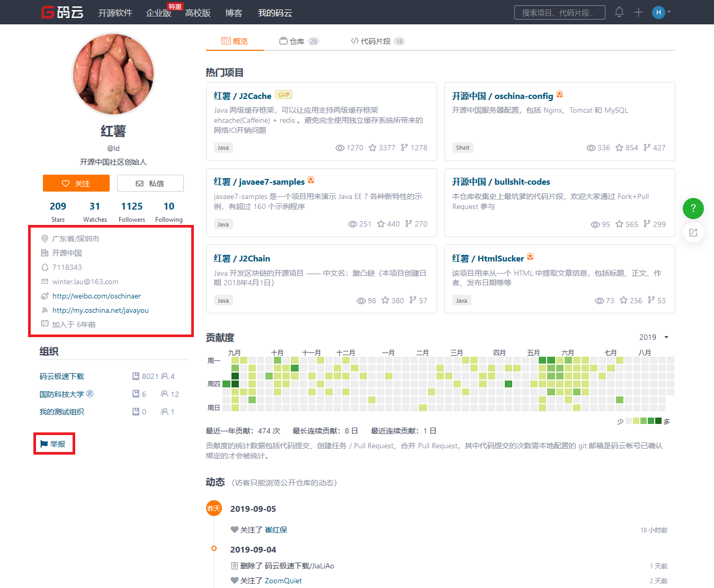The width and height of the screenshot is (714, 588).
Task: Open the 10 Following count
Action: [169, 212]
